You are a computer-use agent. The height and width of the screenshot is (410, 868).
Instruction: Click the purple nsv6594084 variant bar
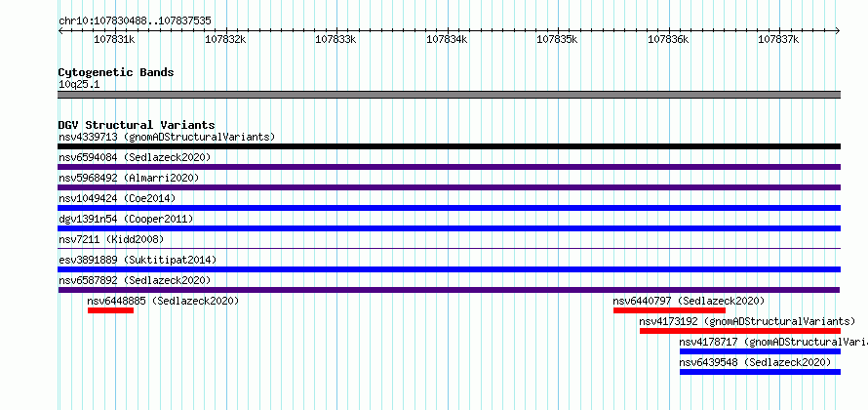(x=449, y=167)
